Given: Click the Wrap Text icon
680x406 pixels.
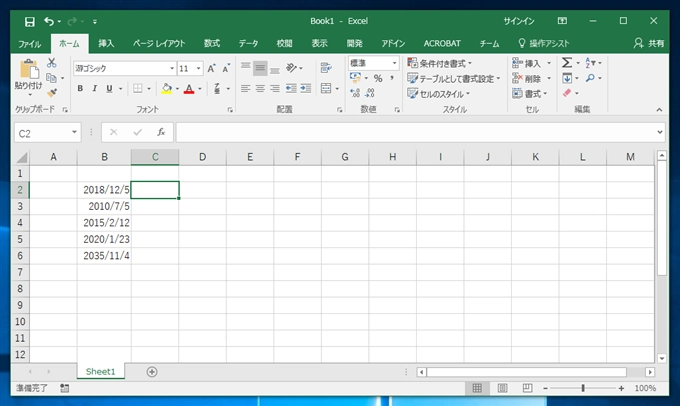Looking at the screenshot, I should [326, 68].
